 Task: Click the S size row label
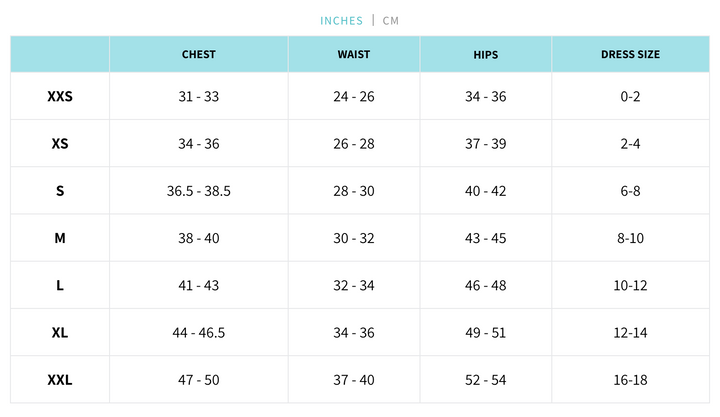(x=60, y=191)
